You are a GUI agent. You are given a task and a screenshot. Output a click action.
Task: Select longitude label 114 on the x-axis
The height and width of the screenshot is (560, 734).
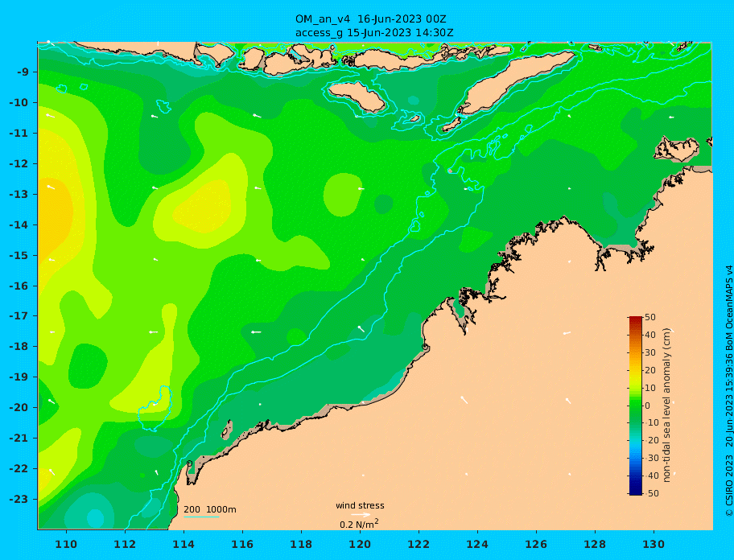[x=183, y=544]
